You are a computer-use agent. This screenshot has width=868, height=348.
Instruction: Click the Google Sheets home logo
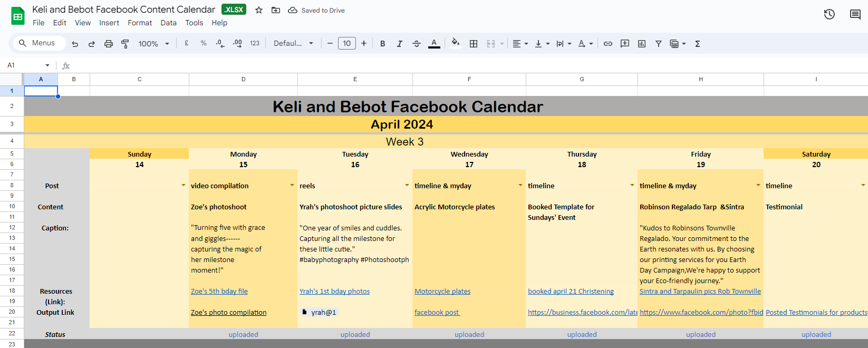(18, 16)
